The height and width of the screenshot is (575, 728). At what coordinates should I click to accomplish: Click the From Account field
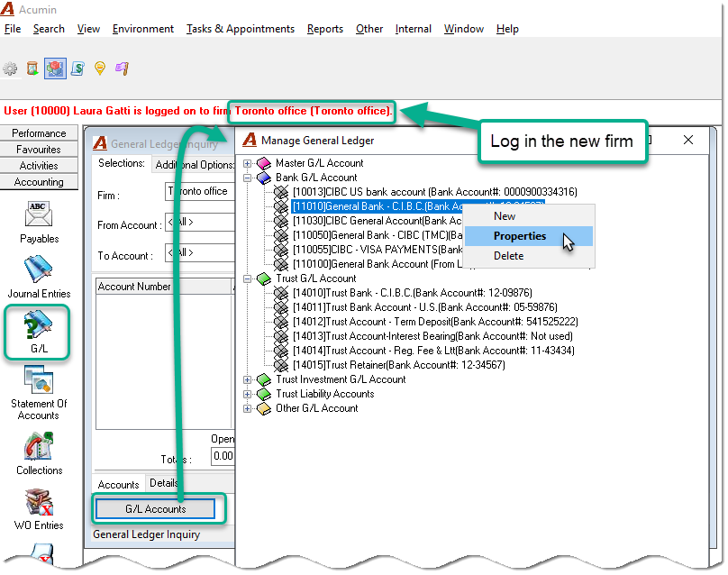click(x=200, y=222)
